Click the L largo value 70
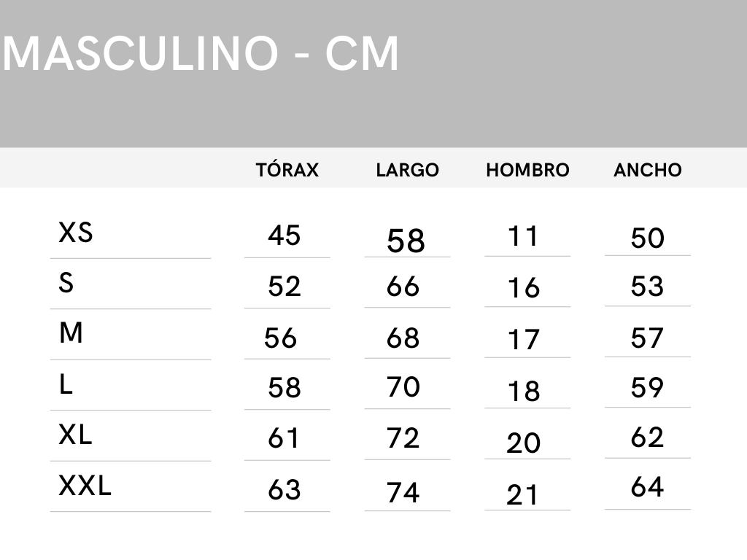The height and width of the screenshot is (560, 747). point(403,387)
